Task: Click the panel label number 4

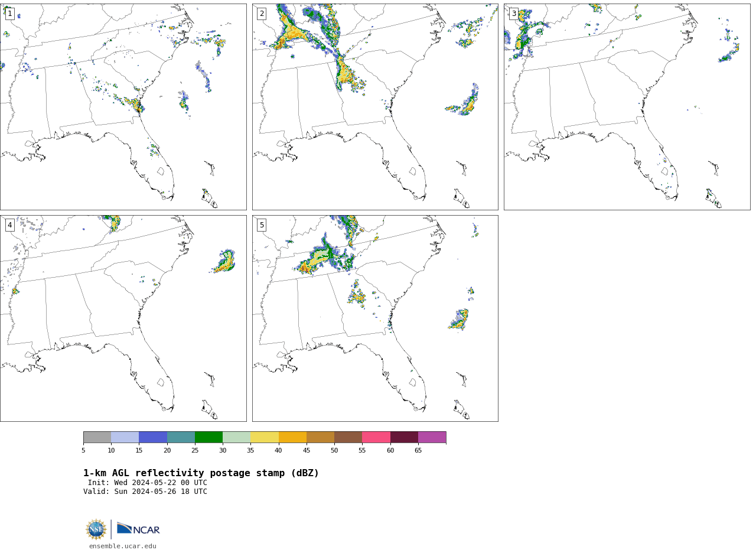Action: pyautogui.click(x=9, y=225)
